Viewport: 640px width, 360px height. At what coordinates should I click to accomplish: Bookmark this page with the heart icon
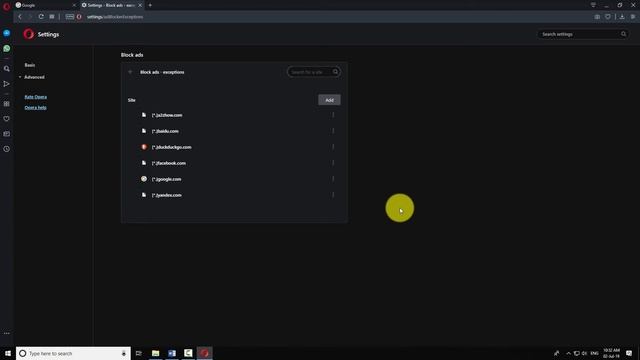click(608, 17)
